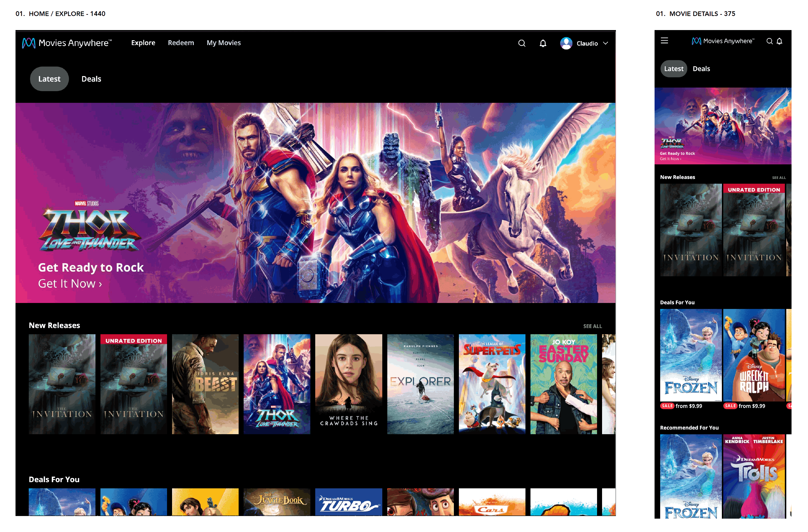Tap the mobile Wreck-It Ralph poster
This screenshot has width=808, height=532.
point(754,355)
